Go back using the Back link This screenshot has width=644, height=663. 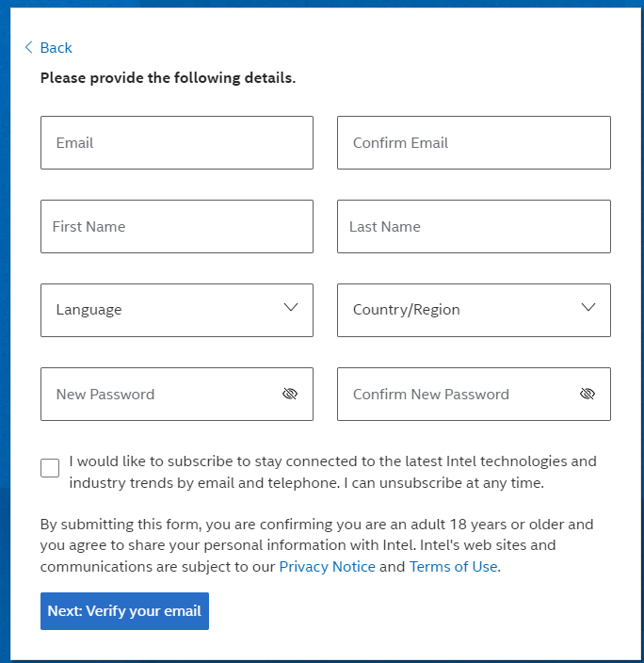pyautogui.click(x=56, y=48)
